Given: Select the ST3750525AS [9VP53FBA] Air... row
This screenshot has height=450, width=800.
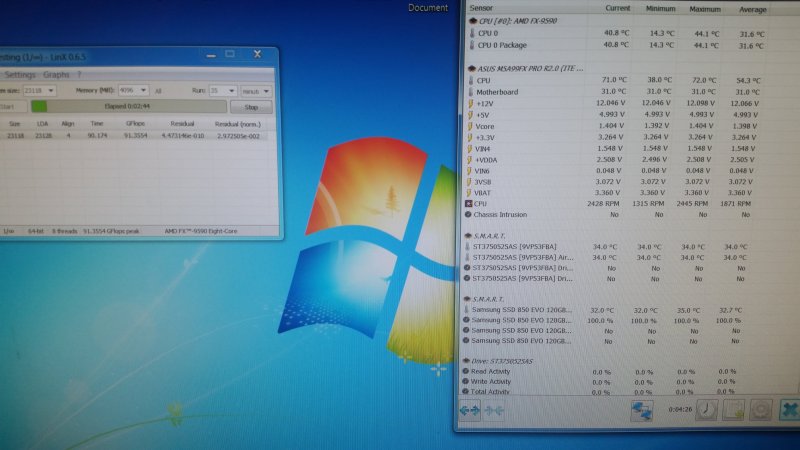Looking at the screenshot, I should tap(523, 257).
